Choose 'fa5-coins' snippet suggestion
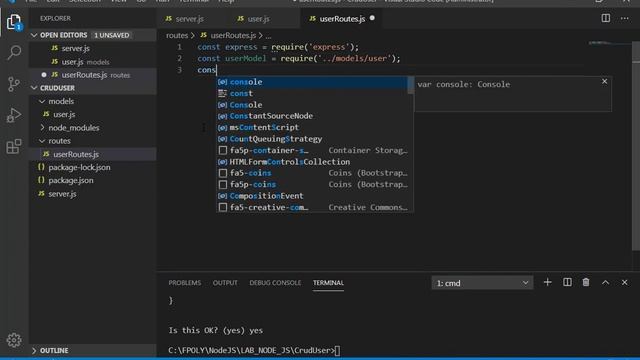This screenshot has width=640, height=360. (x=312, y=173)
